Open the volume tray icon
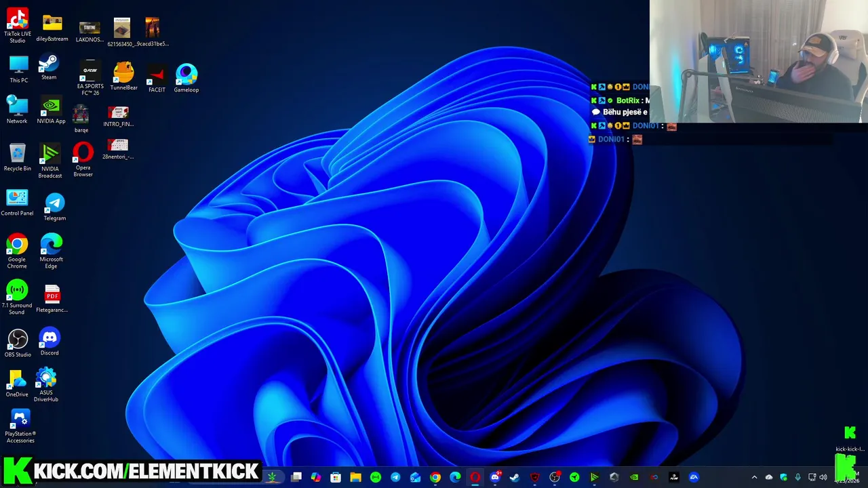868x488 pixels. pos(823,477)
